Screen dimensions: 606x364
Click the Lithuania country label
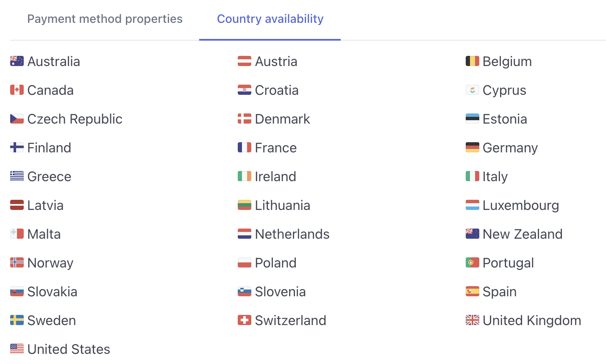point(283,205)
